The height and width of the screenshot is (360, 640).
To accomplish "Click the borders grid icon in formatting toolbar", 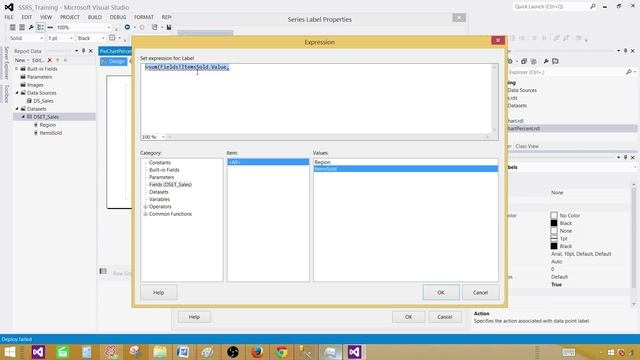I will click(x=112, y=38).
